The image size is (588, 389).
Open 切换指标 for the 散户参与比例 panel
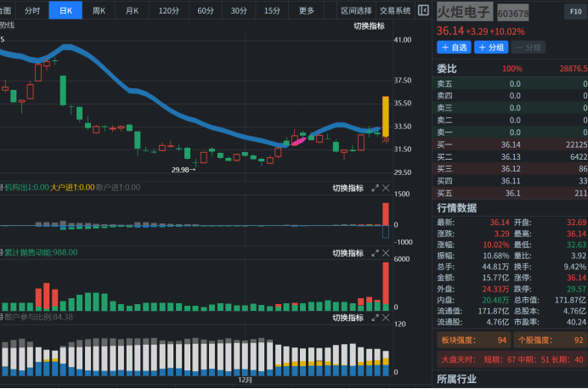(348, 318)
